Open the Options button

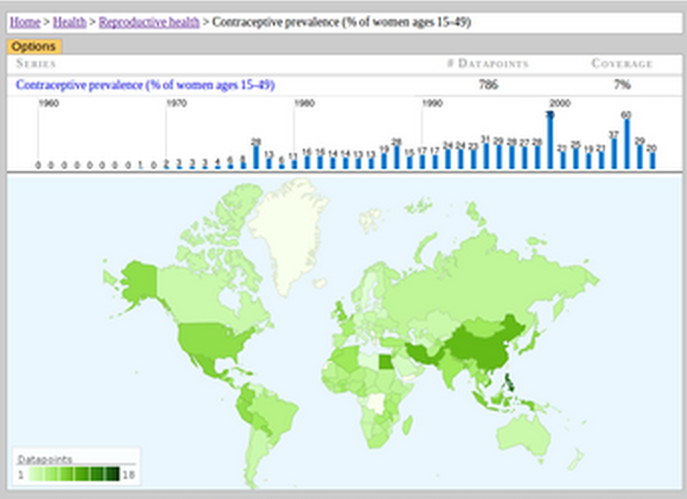[34, 46]
